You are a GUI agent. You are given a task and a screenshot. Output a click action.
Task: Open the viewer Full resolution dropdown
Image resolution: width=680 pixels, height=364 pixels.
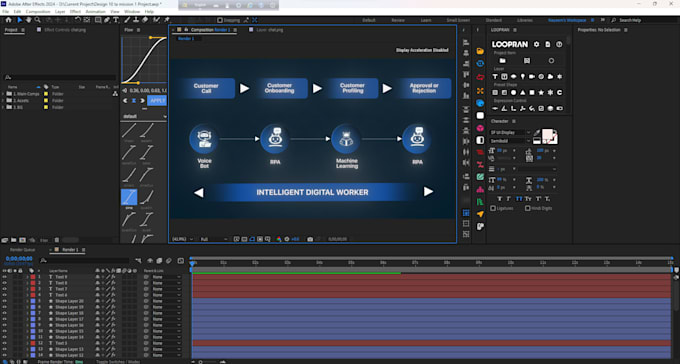point(213,239)
